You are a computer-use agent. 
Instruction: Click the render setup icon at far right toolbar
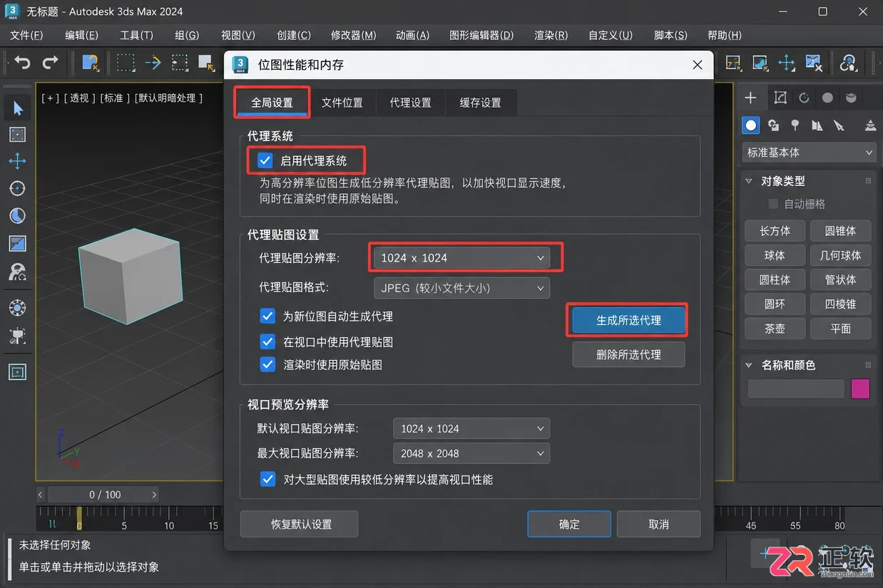[849, 63]
